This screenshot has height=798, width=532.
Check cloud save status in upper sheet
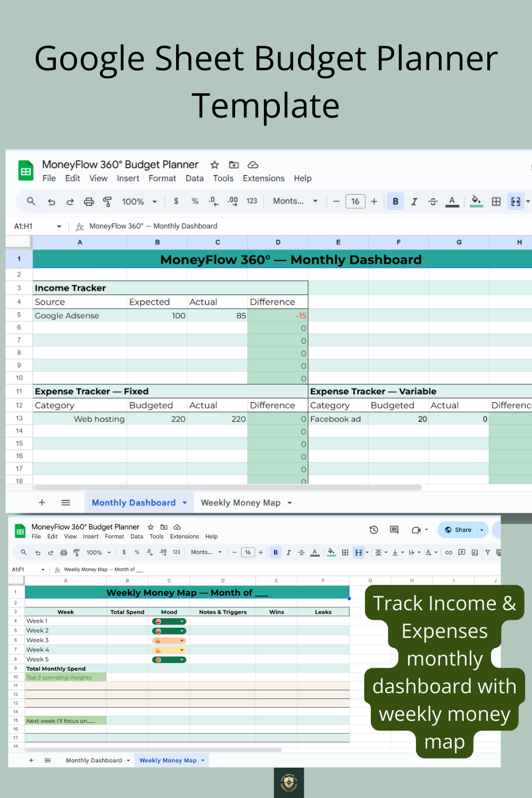[253, 165]
